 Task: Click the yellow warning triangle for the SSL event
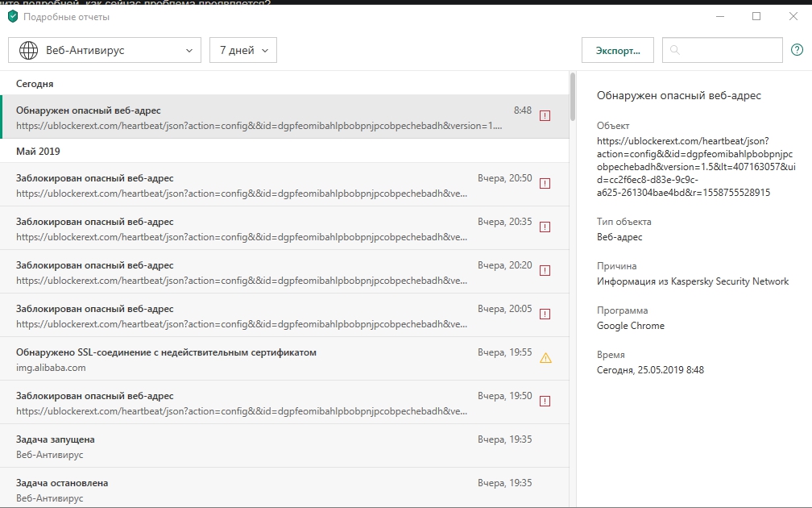(x=545, y=358)
